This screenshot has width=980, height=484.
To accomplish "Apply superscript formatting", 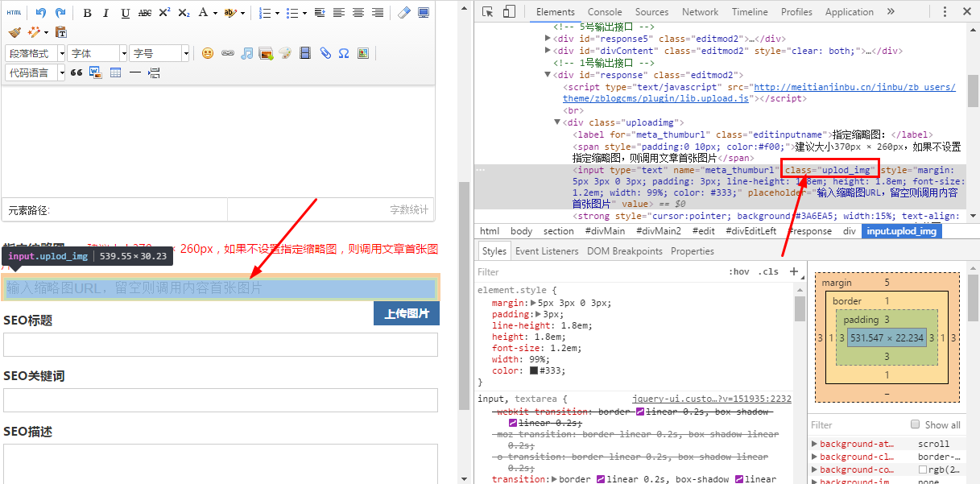I will click(x=164, y=13).
